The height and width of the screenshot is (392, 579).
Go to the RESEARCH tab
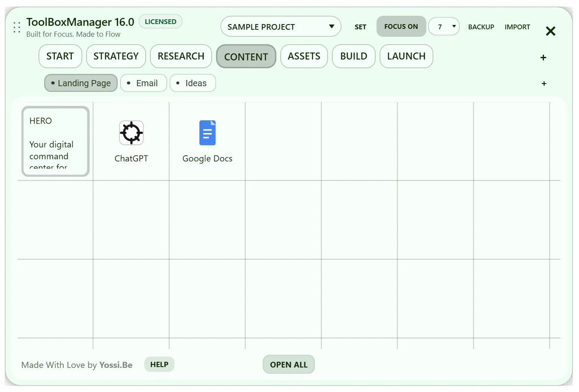[x=181, y=56]
